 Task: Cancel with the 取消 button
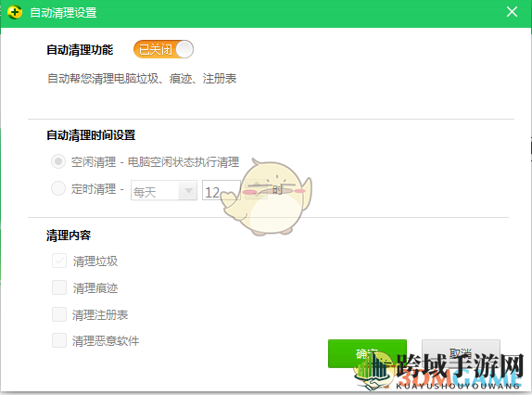(x=461, y=353)
